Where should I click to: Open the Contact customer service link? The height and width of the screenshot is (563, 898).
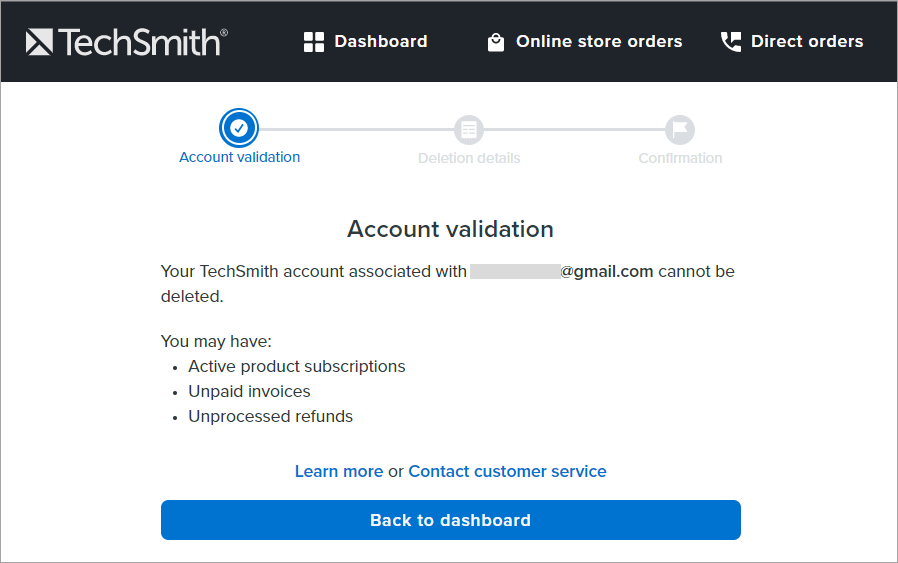pyautogui.click(x=507, y=471)
